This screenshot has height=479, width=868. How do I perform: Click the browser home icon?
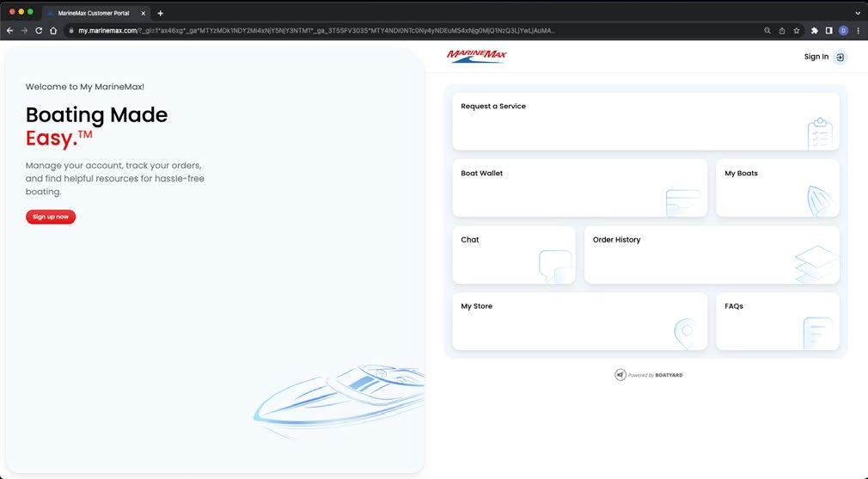click(x=53, y=30)
